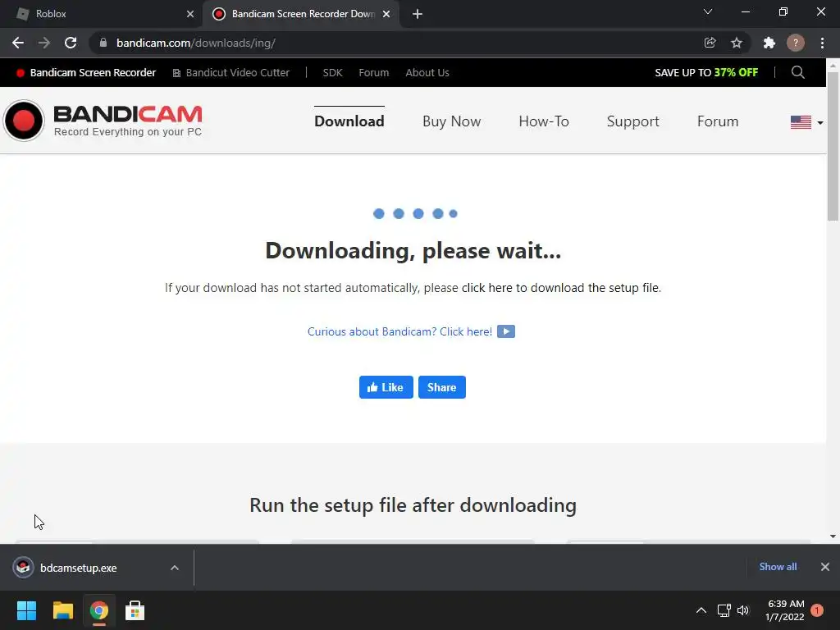Open Chrome three-dot menu
The height and width of the screenshot is (630, 840).
point(822,43)
